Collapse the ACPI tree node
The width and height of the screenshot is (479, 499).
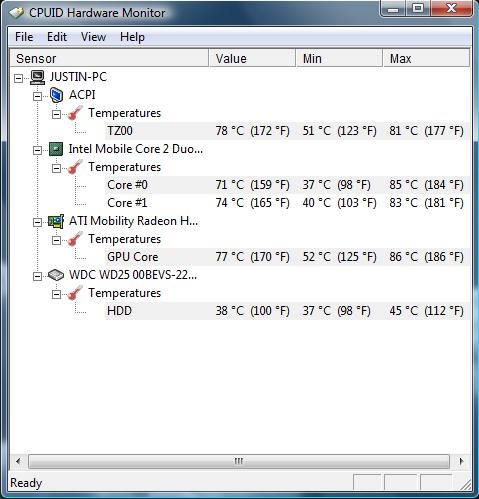[38, 97]
